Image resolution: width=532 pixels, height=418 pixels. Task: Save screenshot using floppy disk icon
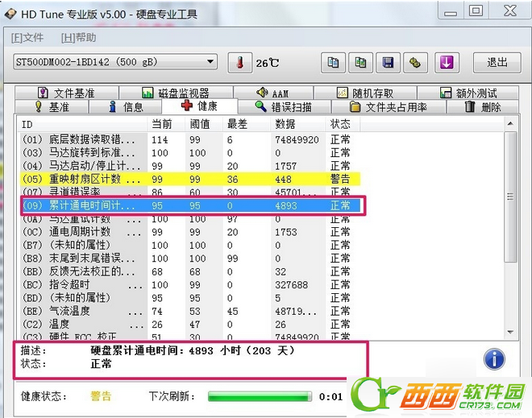coord(389,63)
